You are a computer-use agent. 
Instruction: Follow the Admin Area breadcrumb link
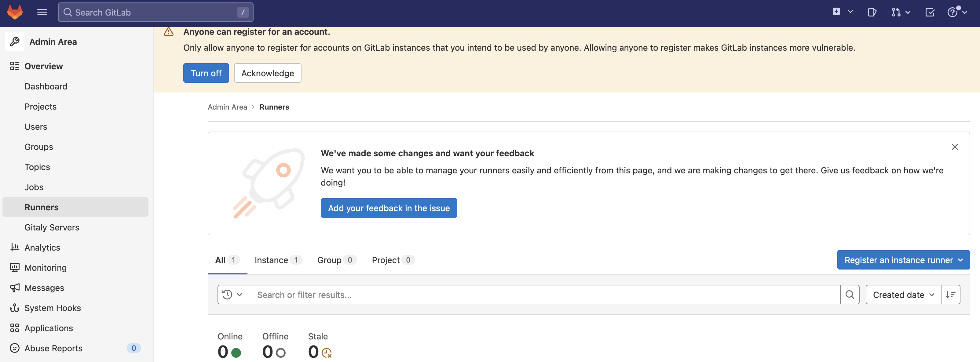227,107
